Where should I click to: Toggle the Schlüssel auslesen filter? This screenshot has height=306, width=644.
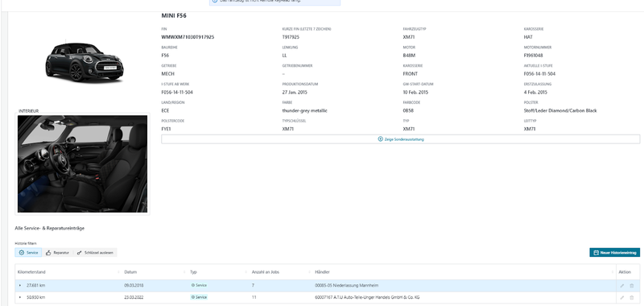pos(95,253)
